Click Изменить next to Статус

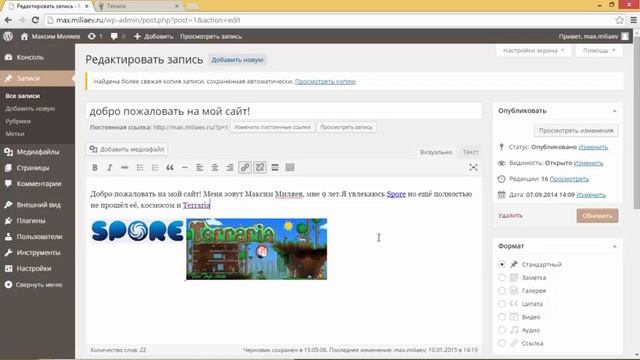point(593,147)
